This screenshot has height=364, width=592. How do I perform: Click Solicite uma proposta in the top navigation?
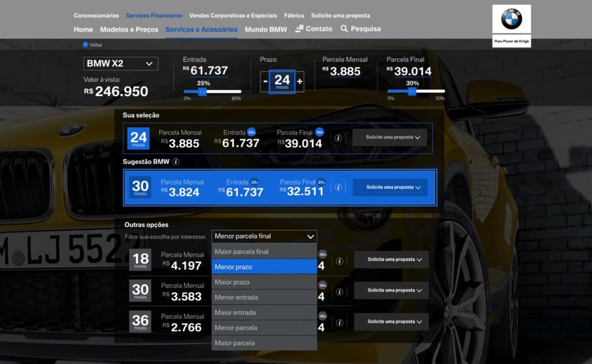340,15
